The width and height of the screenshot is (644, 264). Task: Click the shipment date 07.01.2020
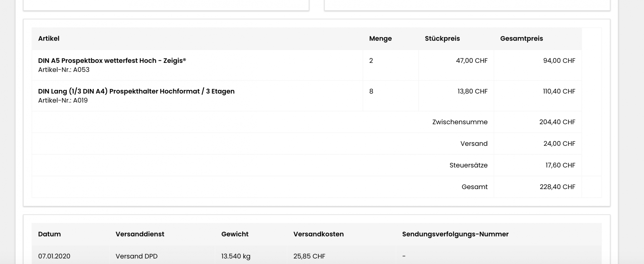(54, 256)
